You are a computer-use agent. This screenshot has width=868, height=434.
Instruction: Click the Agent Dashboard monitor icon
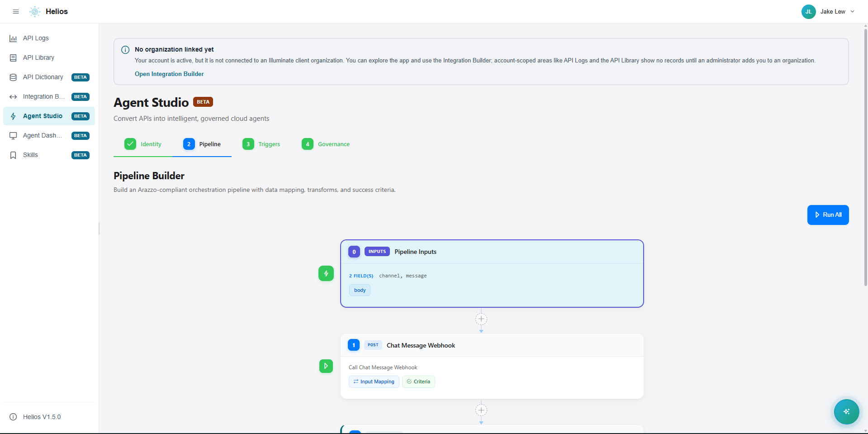13,136
